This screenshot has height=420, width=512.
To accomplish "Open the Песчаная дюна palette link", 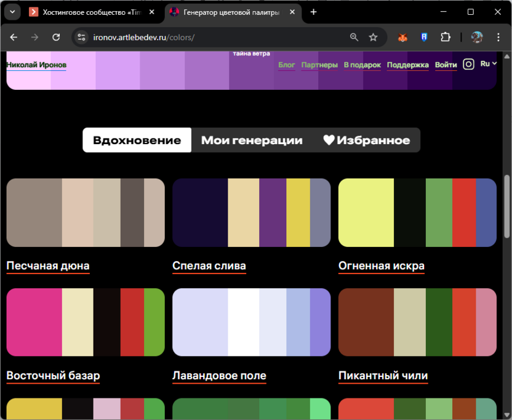I will [x=48, y=266].
